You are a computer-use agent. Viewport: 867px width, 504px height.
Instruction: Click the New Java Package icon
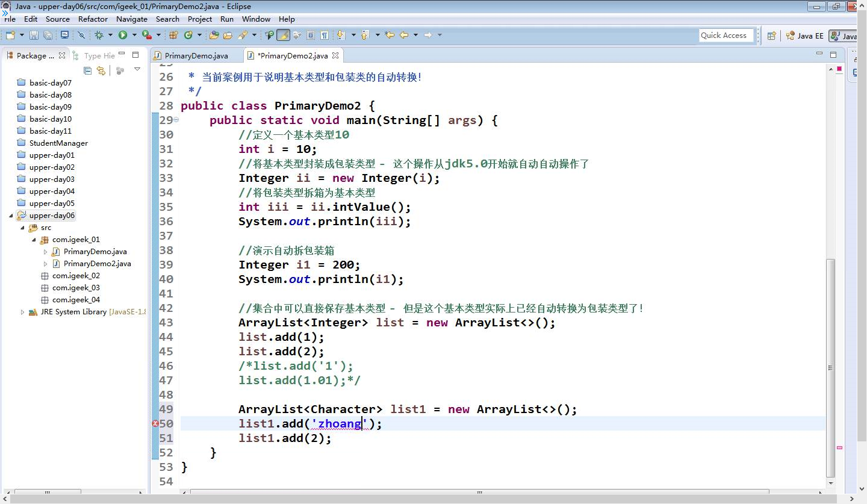pyautogui.click(x=173, y=35)
